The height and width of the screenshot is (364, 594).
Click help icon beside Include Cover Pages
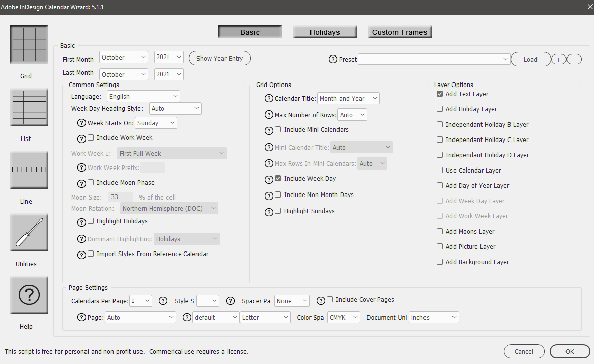(x=321, y=301)
